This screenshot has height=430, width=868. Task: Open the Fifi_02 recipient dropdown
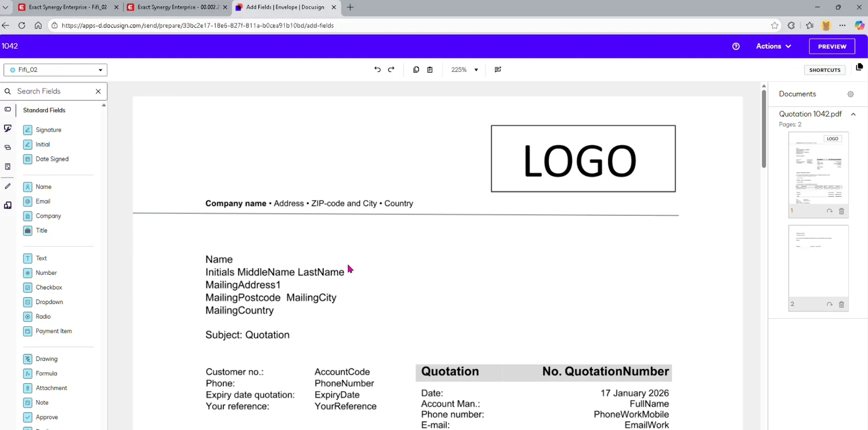(55, 70)
